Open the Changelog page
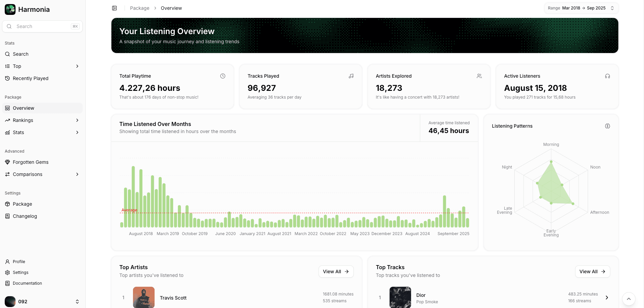The image size is (644, 308). pos(43,216)
